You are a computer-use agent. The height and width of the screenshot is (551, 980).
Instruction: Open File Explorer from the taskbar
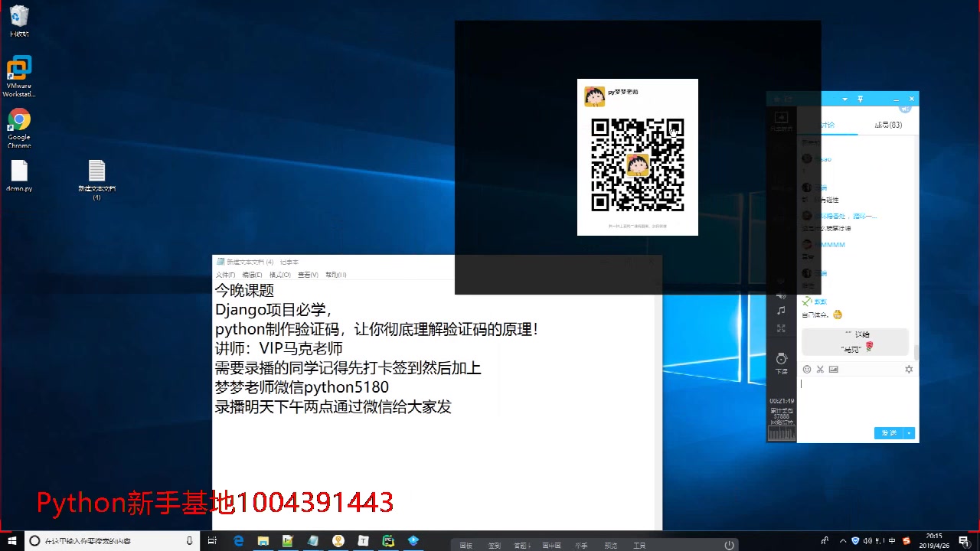pyautogui.click(x=263, y=541)
